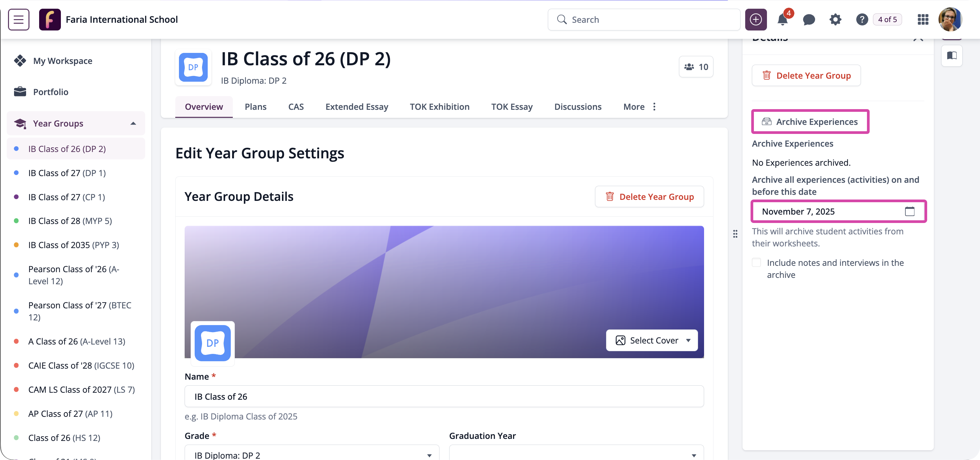The height and width of the screenshot is (460, 980).
Task: Click the Search field in header
Action: click(644, 19)
